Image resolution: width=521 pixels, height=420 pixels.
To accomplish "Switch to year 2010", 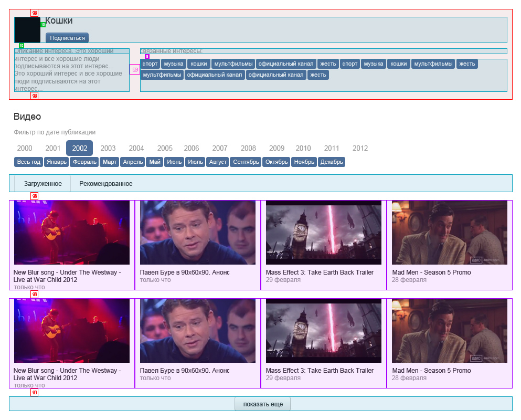I will (303, 148).
